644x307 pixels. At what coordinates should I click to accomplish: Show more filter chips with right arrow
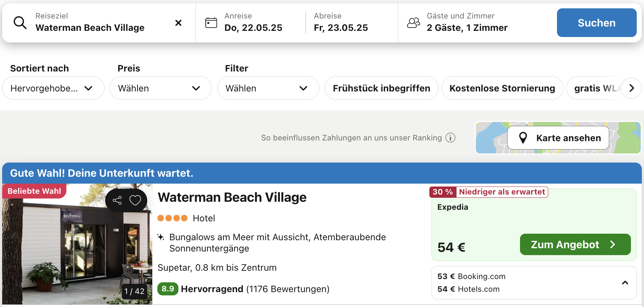[632, 88]
